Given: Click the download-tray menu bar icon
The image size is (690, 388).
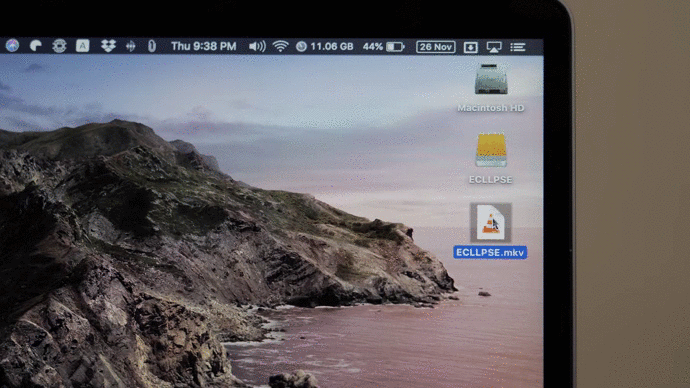Looking at the screenshot, I should point(470,47).
